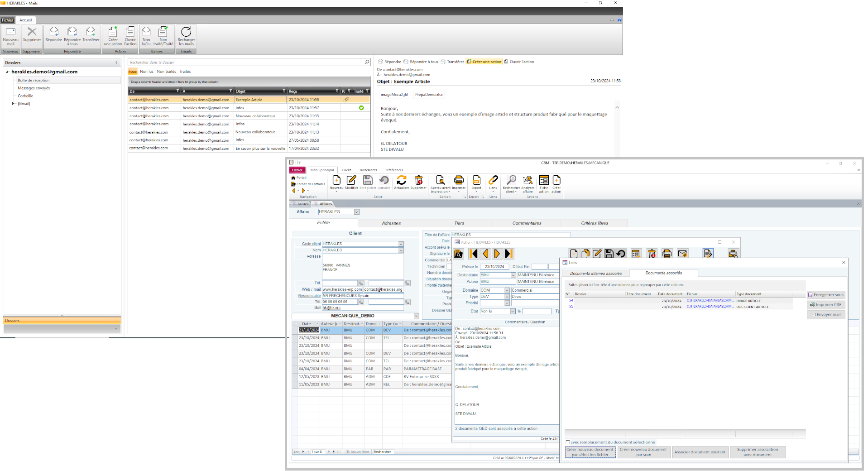This screenshot has height=471, width=868.
Task: Open the Etat 'Non lu' dropdown
Action: [x=513, y=311]
